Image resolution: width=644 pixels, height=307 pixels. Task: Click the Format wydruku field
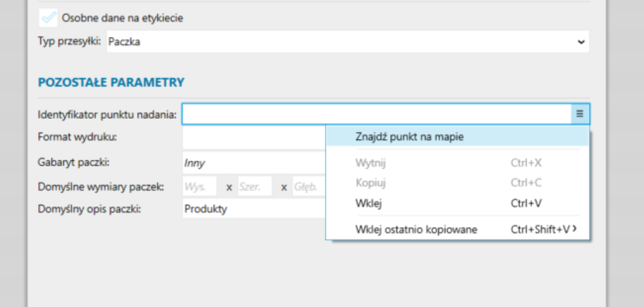(253, 137)
